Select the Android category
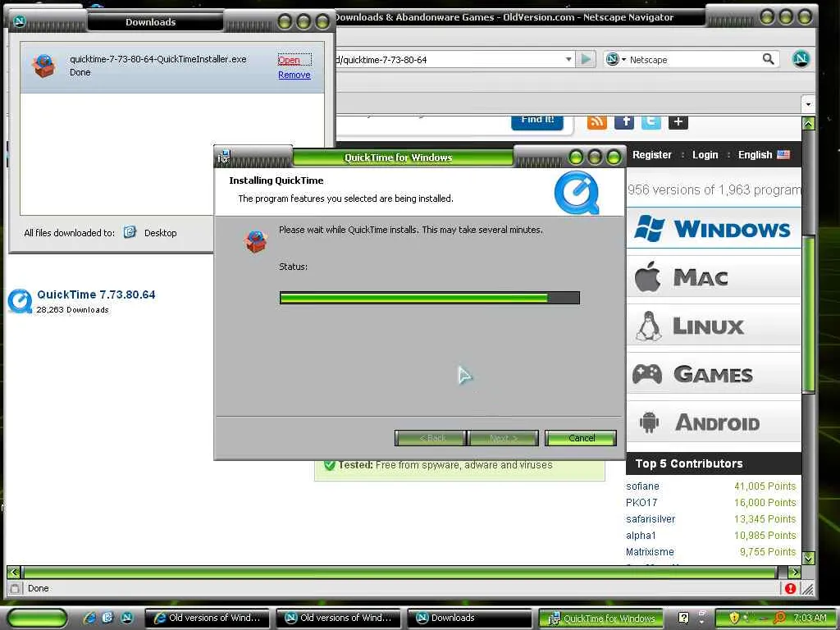This screenshot has width=840, height=630. tap(714, 422)
